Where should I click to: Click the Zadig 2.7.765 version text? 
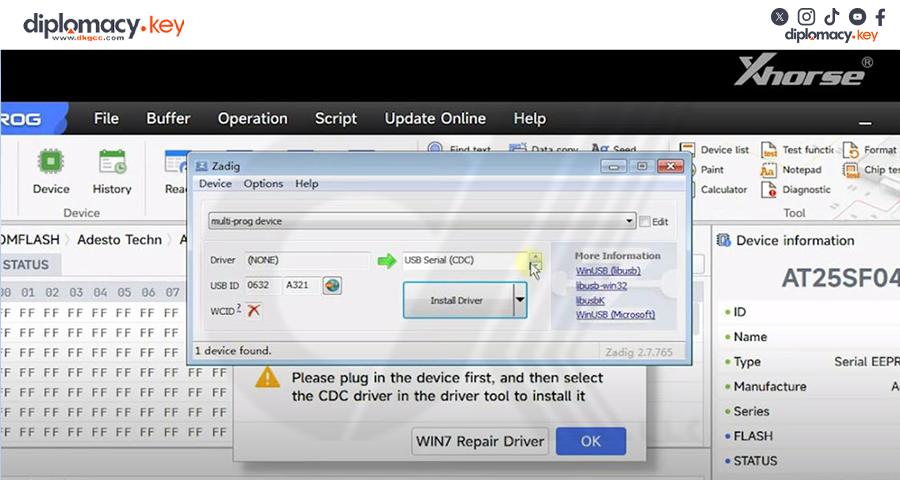click(x=639, y=353)
